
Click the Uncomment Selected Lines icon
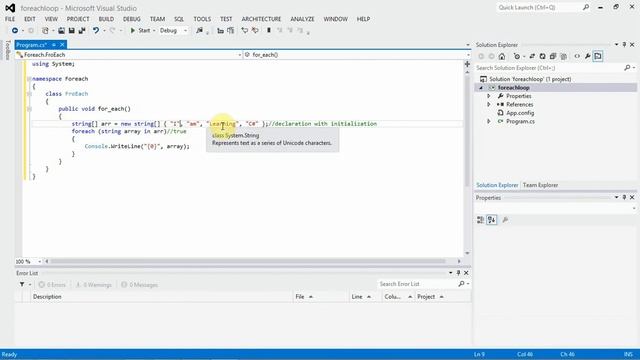click(x=255, y=31)
